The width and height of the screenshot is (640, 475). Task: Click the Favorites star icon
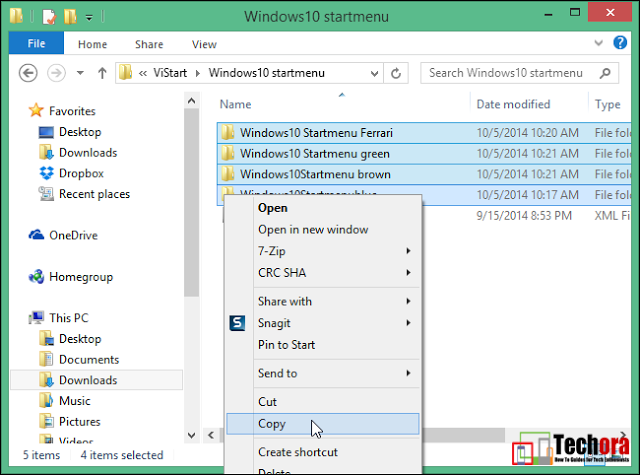coord(36,110)
